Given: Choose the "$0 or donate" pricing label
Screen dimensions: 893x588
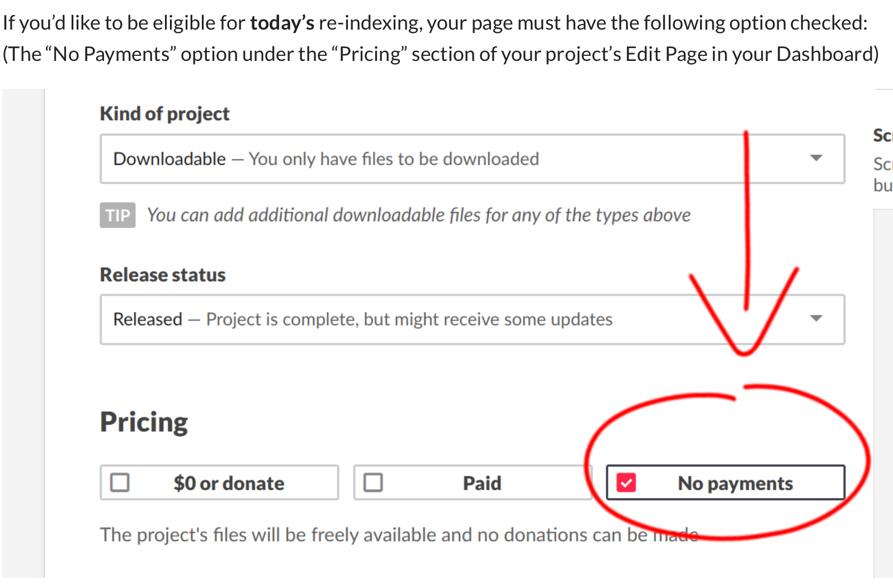Looking at the screenshot, I should [x=229, y=483].
